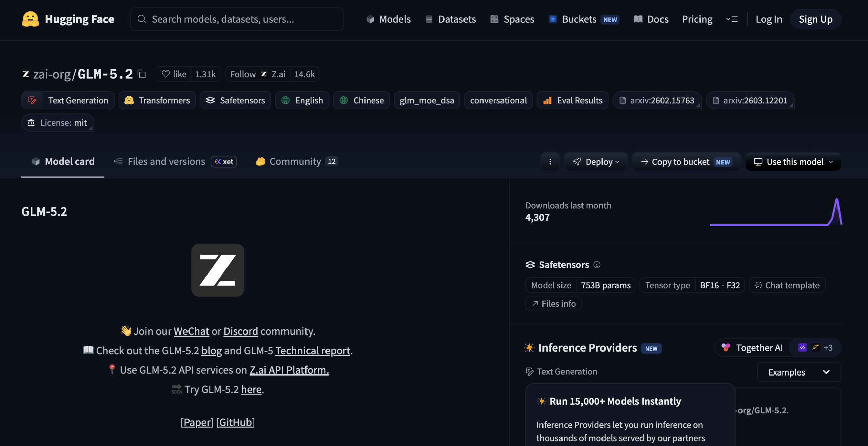Viewport: 868px width, 446px height.
Task: Click the BF16 · F32 tensor type
Action: (x=720, y=285)
